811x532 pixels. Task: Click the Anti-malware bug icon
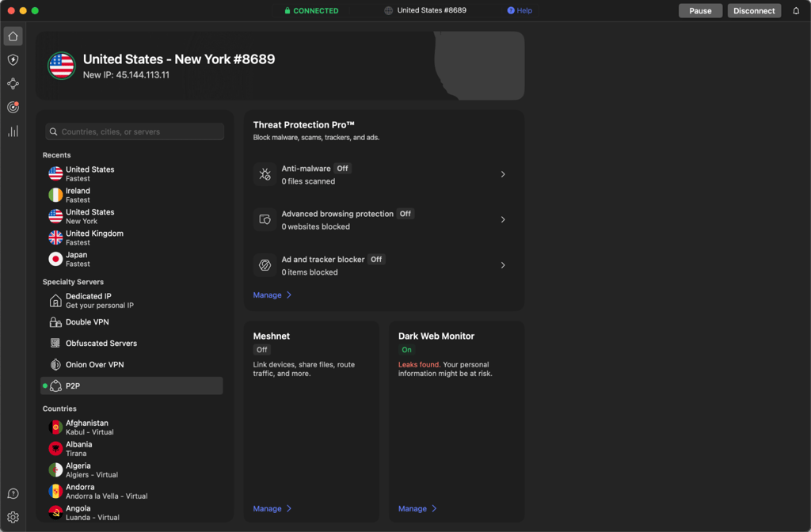[x=265, y=174]
